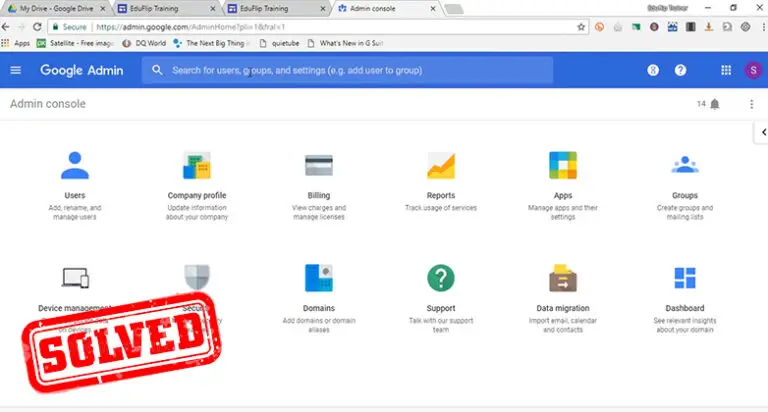Viewport: 768px width, 412px height.
Task: Click the browser address bar URL
Action: click(x=191, y=27)
